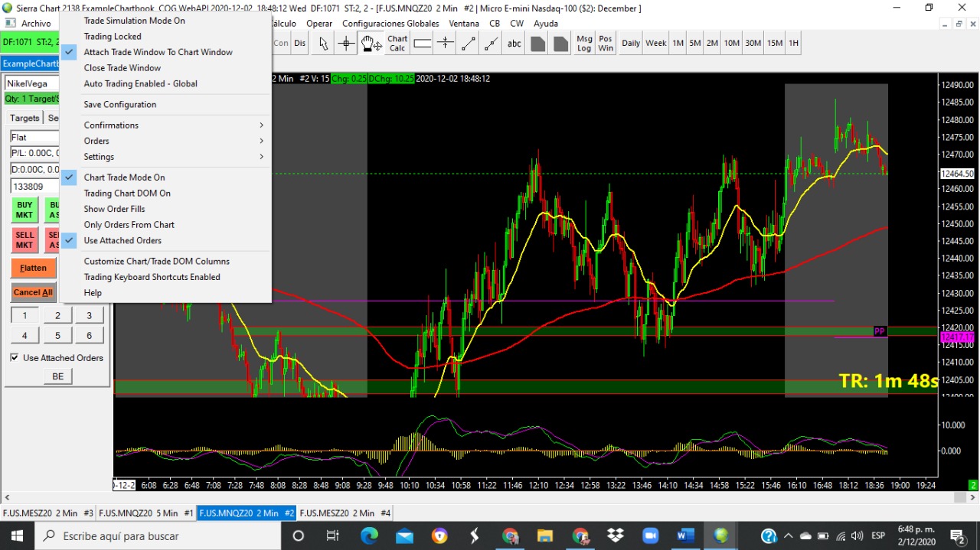Image resolution: width=980 pixels, height=550 pixels.
Task: Open the Msg Log window
Action: click(x=584, y=44)
